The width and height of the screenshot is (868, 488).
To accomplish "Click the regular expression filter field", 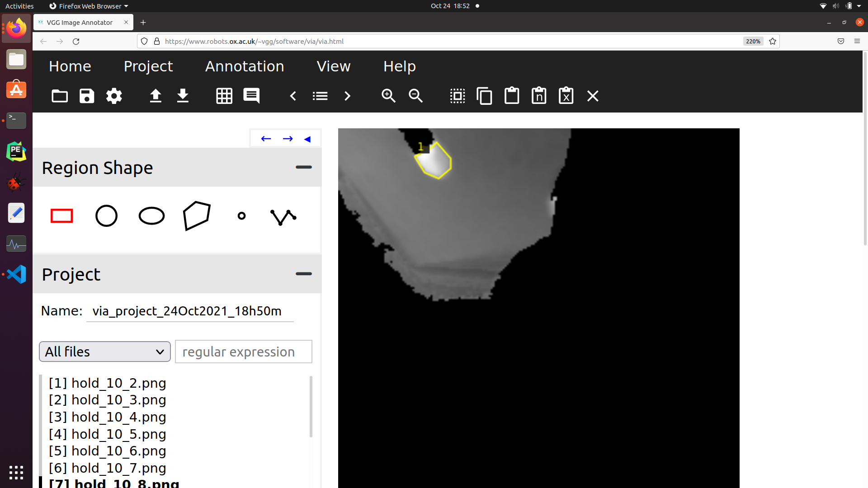I will [244, 352].
